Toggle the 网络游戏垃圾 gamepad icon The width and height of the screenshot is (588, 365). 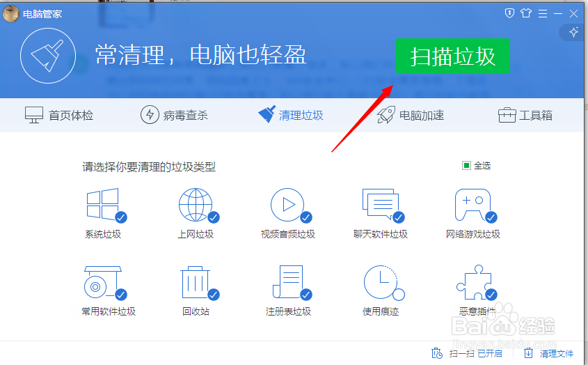476,205
